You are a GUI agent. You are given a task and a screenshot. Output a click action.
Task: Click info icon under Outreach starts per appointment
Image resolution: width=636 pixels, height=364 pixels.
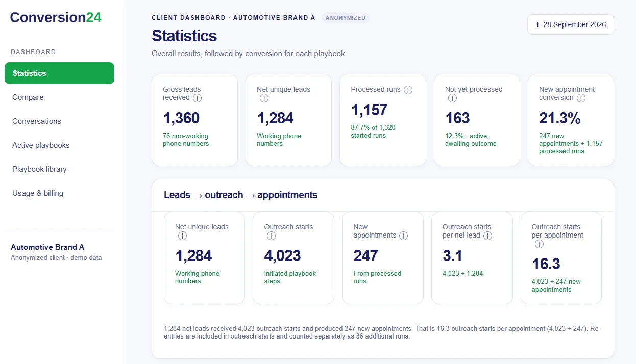click(539, 244)
